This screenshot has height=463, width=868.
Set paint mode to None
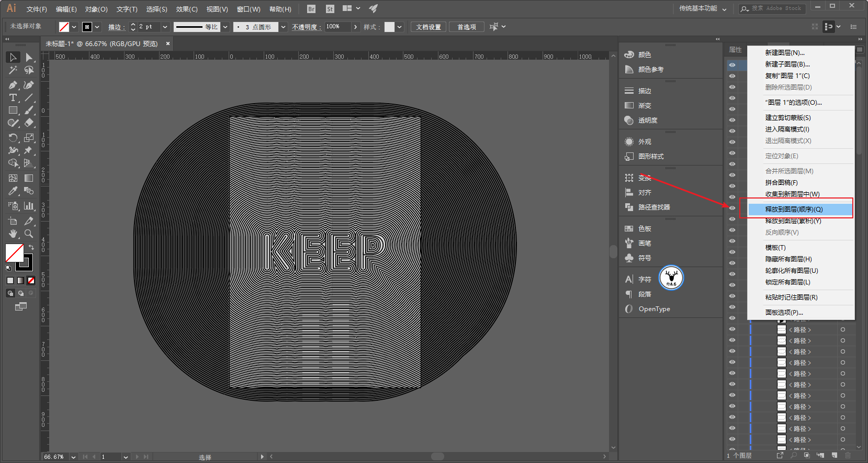pyautogui.click(x=31, y=281)
